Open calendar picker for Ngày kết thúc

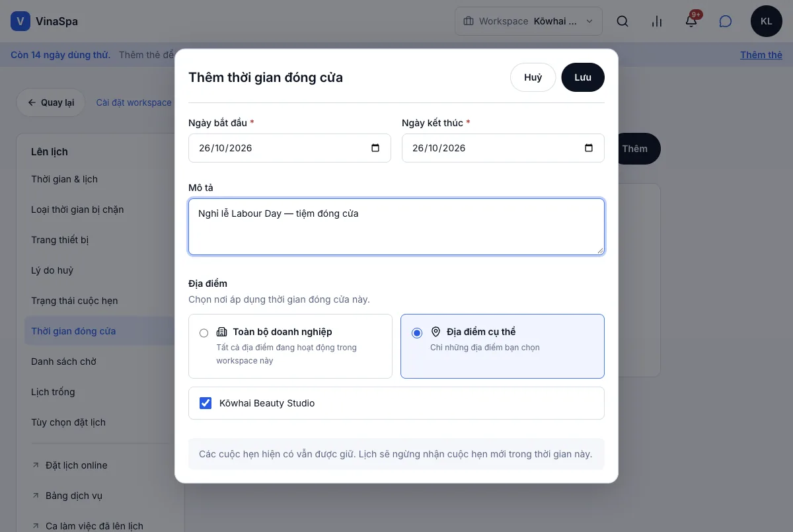pos(589,148)
